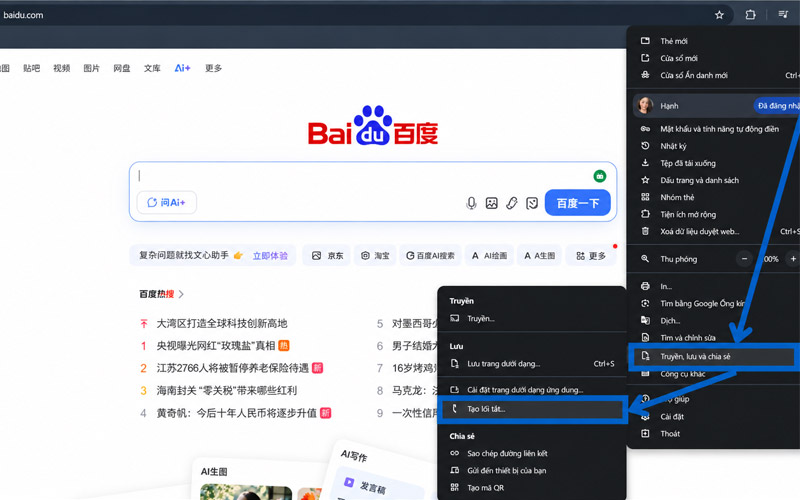
Task: Select Tạo lối tắt... submenu item
Action: click(x=532, y=409)
